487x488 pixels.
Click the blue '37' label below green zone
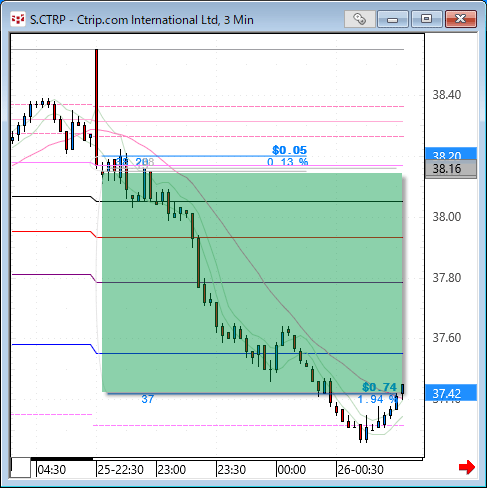click(147, 399)
